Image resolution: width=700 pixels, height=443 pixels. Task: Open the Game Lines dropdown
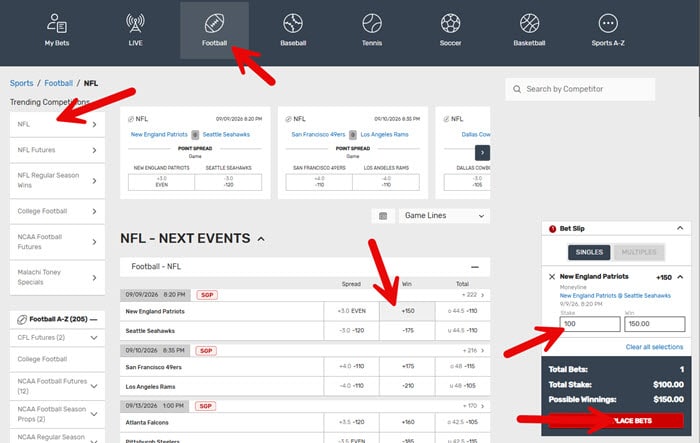444,216
